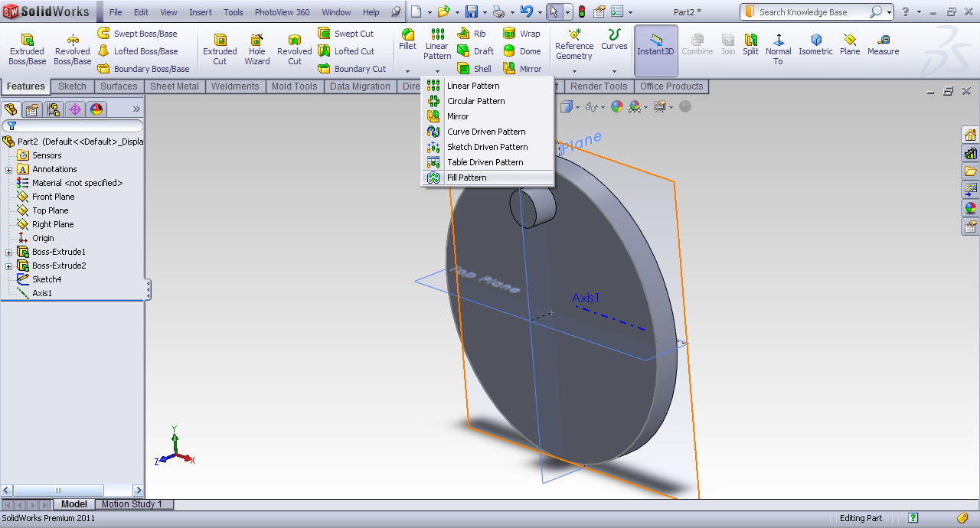The width and height of the screenshot is (980, 528).
Task: Click the Search Knowledge Base field
Action: (812, 12)
